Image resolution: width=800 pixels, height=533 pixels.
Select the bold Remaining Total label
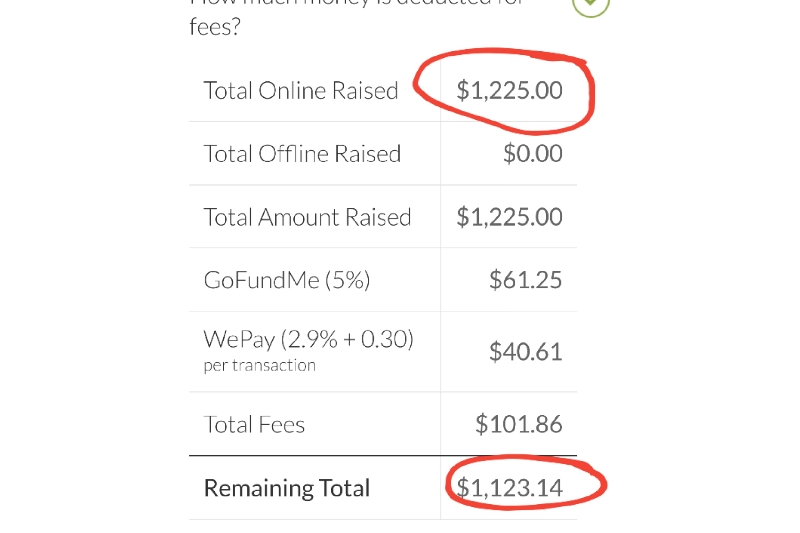tap(287, 488)
